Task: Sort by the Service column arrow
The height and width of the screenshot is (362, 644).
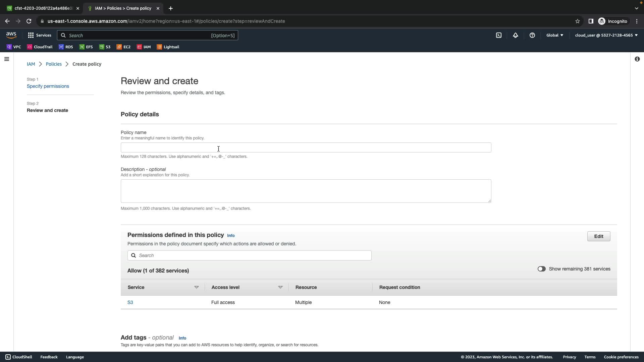Action: pyautogui.click(x=197, y=287)
